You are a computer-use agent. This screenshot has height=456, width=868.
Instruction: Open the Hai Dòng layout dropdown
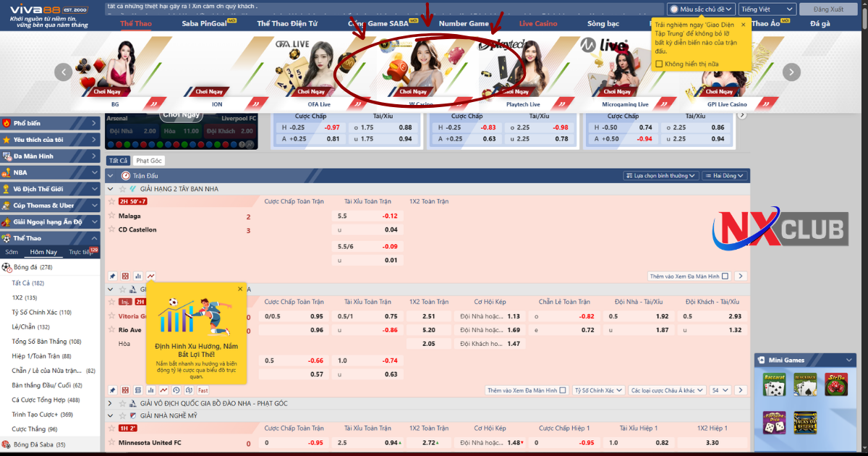pos(723,175)
